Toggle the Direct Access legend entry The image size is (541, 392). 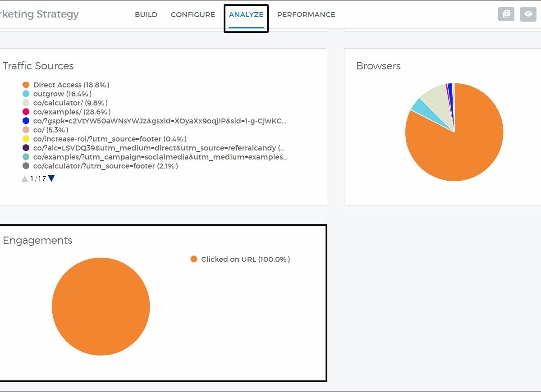pos(71,85)
